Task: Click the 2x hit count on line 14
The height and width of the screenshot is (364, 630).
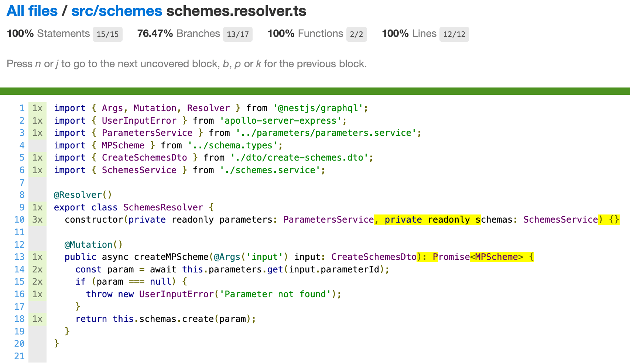Action: coord(37,269)
